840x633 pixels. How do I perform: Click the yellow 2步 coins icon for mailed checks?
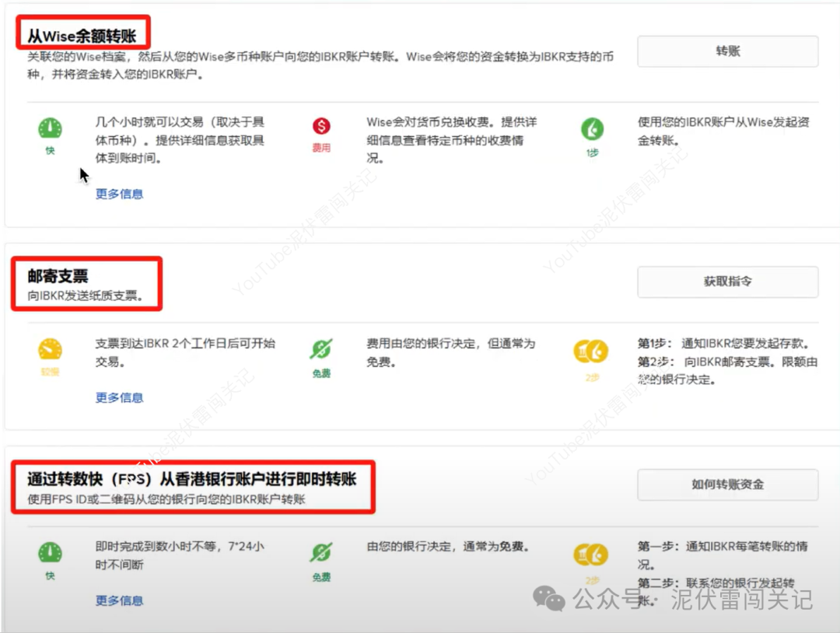coord(591,351)
